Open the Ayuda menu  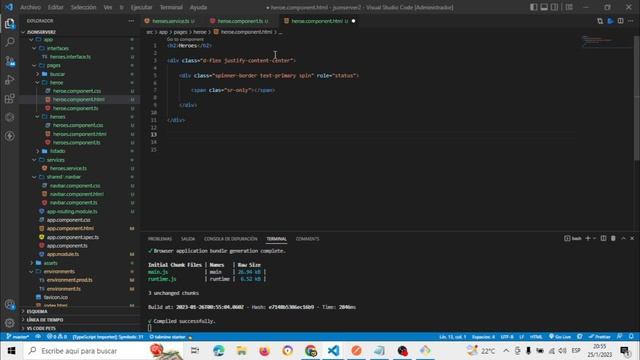[198, 7]
